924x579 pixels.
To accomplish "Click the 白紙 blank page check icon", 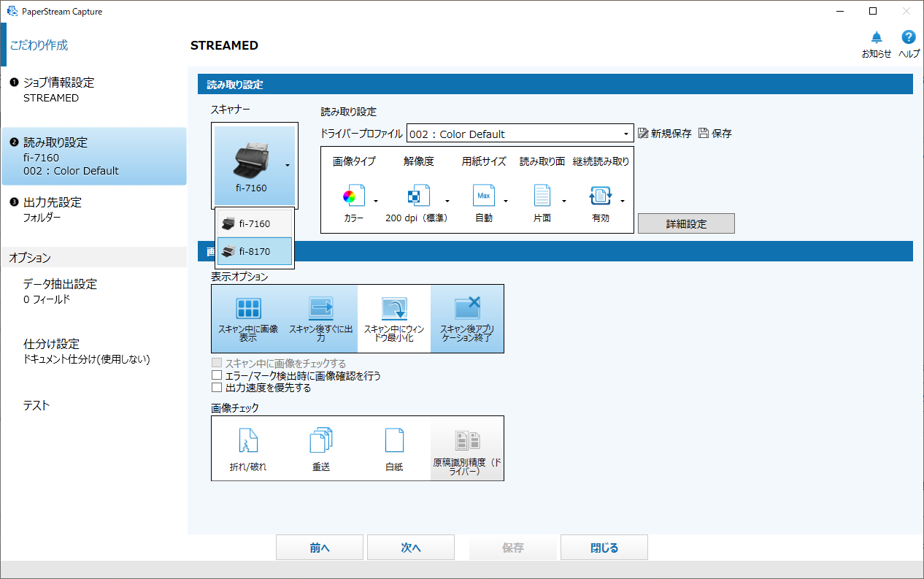I will [x=394, y=440].
